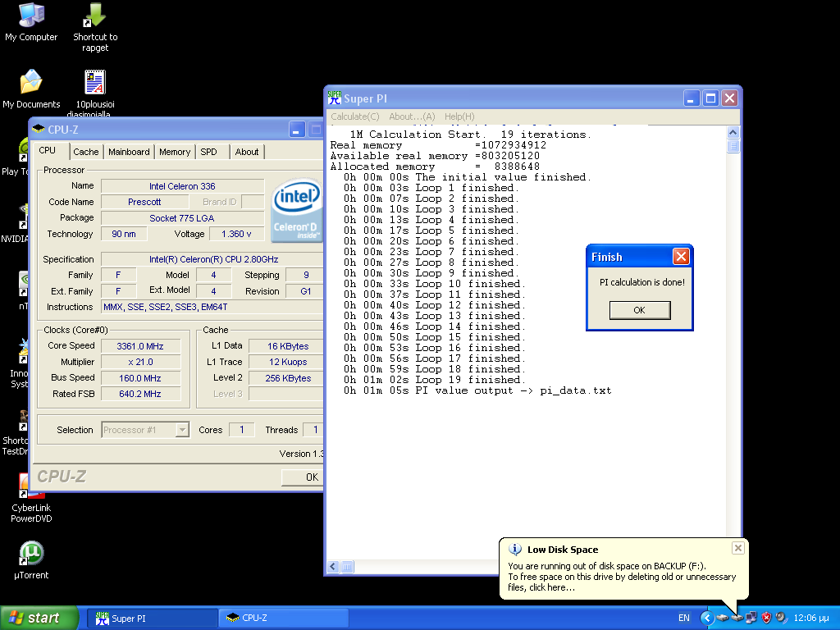
Task: Click Specification Intel(R) Celeron(R) CPU 2.80GHz
Action: (212, 259)
